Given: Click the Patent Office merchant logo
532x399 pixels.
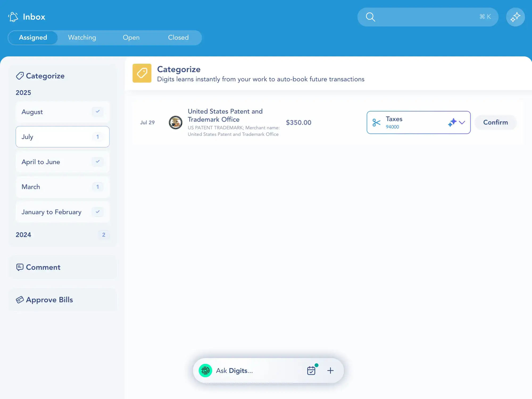Looking at the screenshot, I should pyautogui.click(x=176, y=122).
